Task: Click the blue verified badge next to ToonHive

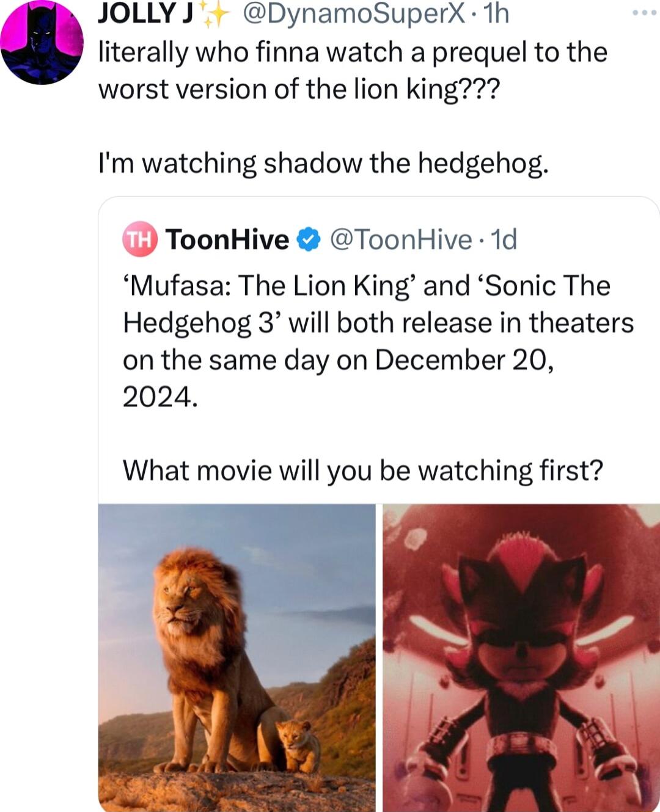Action: 306,240
